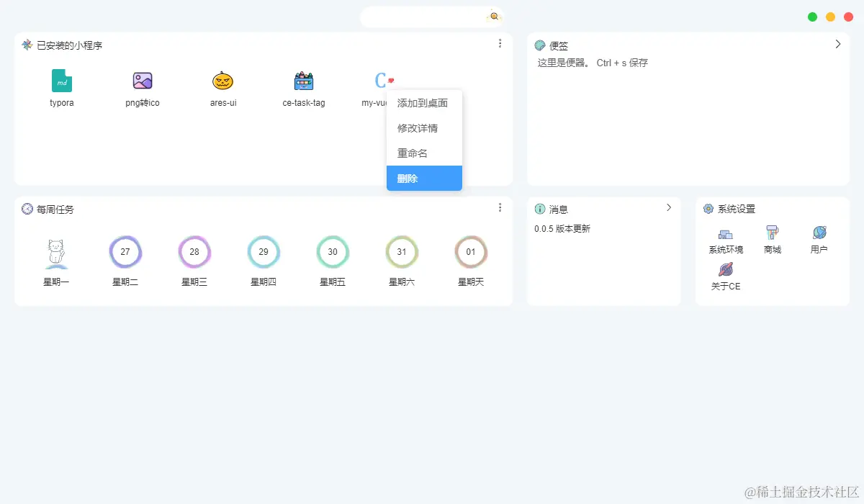Screen dimensions: 864x504
Task: Select day 30 circle for 星期五
Action: (x=333, y=252)
